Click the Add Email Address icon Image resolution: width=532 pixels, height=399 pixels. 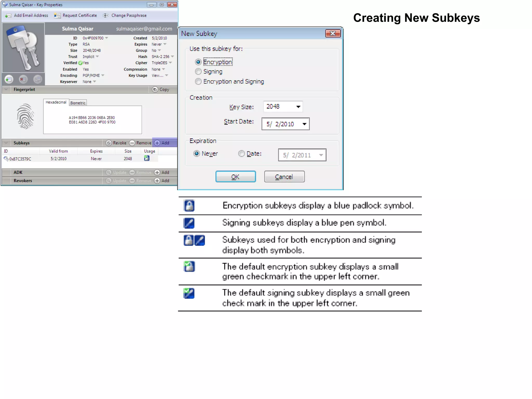click(8, 16)
